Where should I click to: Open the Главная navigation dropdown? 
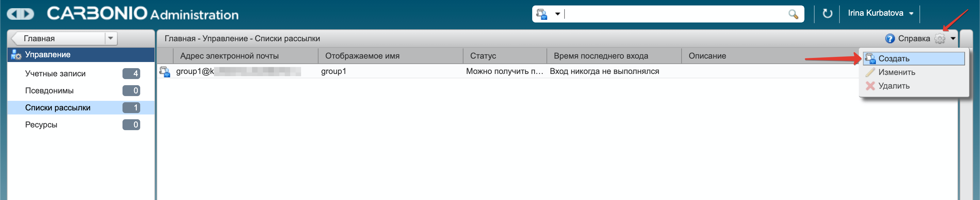tap(110, 39)
